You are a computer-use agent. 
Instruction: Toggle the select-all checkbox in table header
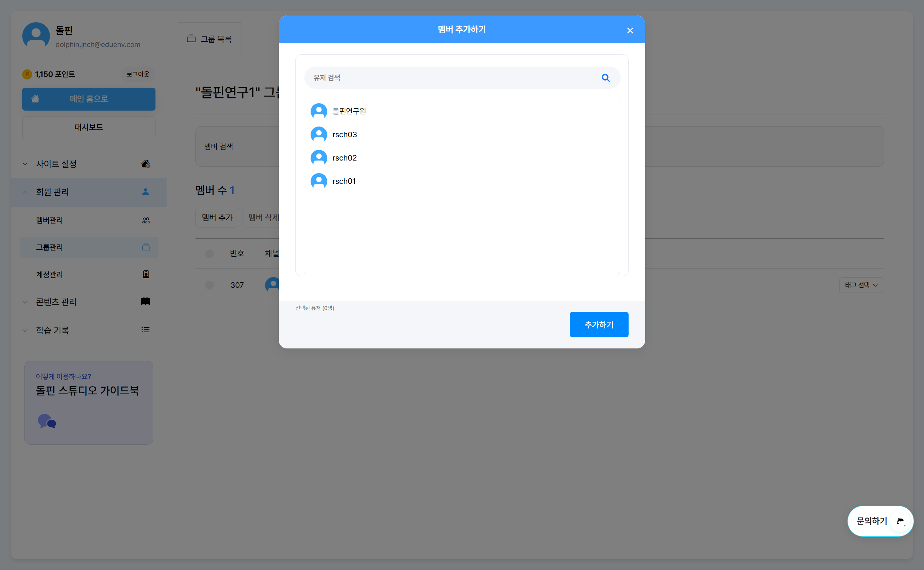[210, 253]
